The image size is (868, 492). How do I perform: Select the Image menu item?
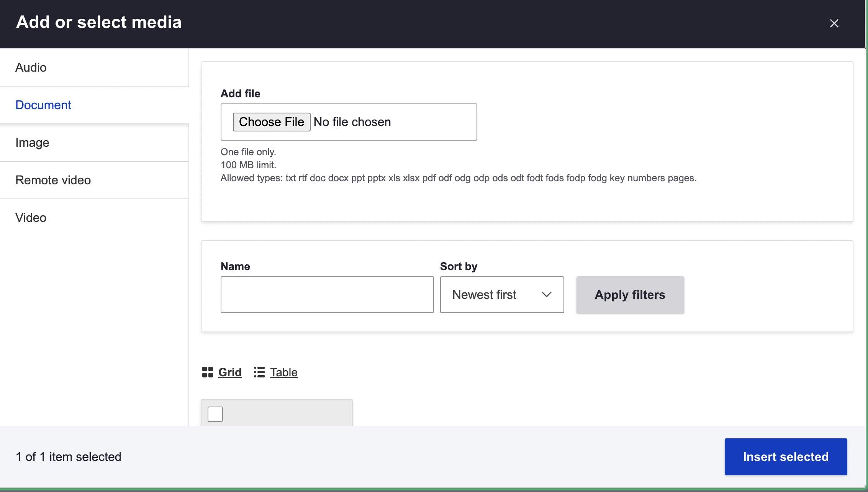[32, 142]
